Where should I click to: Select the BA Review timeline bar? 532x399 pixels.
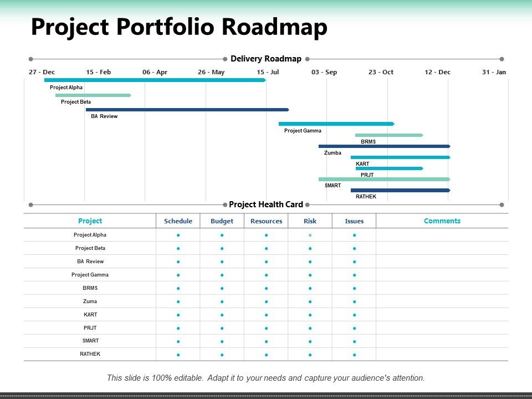point(187,110)
